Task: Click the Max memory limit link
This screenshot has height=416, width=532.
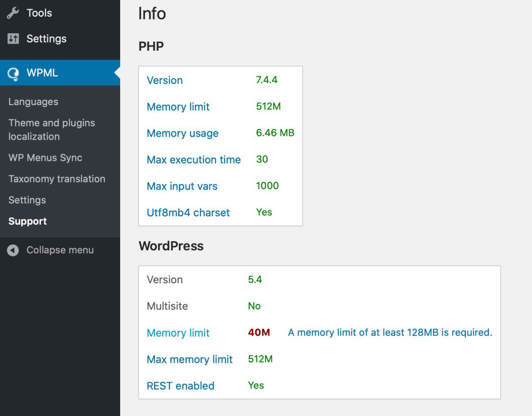Action: (x=190, y=359)
